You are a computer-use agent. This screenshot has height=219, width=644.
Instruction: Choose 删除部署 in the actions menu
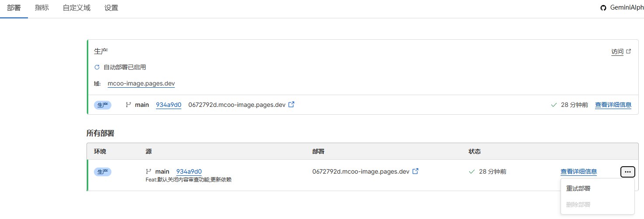[578, 205]
